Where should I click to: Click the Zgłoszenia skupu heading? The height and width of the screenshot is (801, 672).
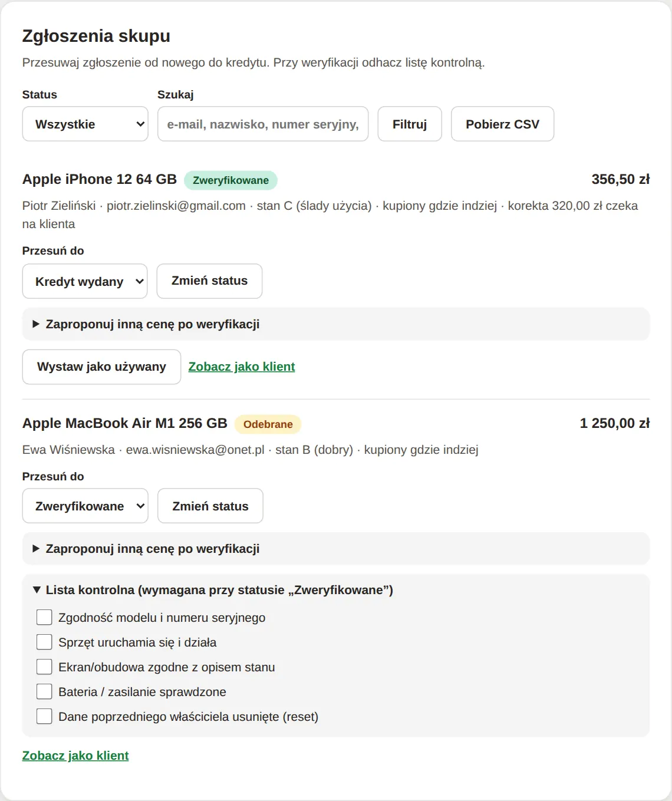click(x=96, y=36)
